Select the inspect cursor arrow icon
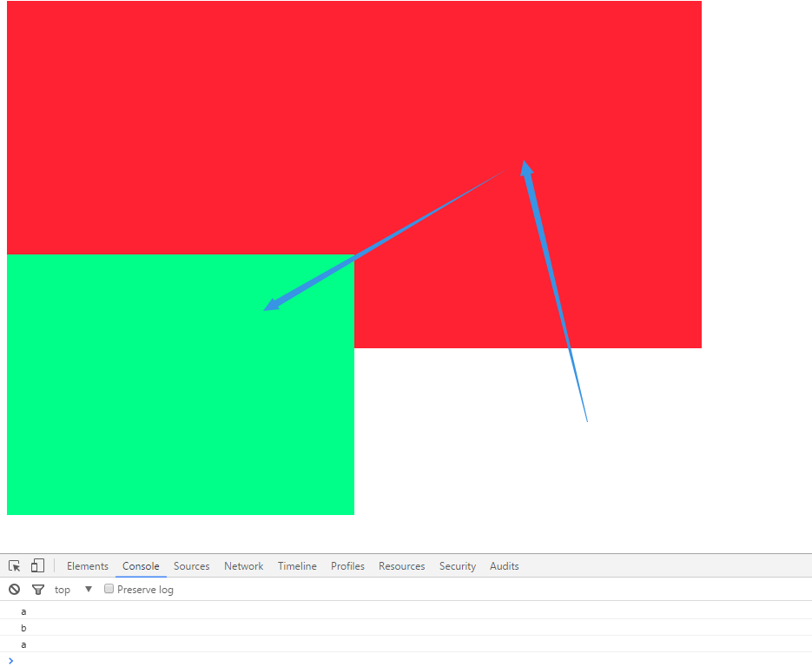 click(x=14, y=565)
